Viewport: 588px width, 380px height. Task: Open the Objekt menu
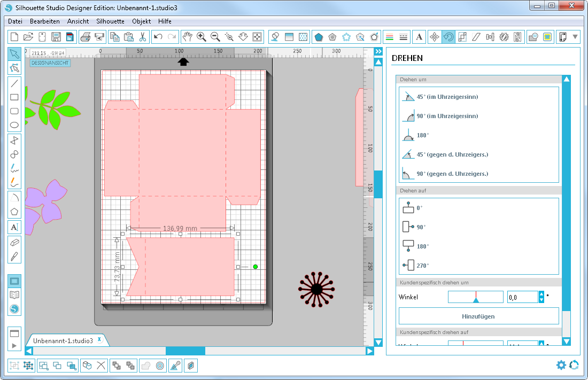(x=141, y=21)
